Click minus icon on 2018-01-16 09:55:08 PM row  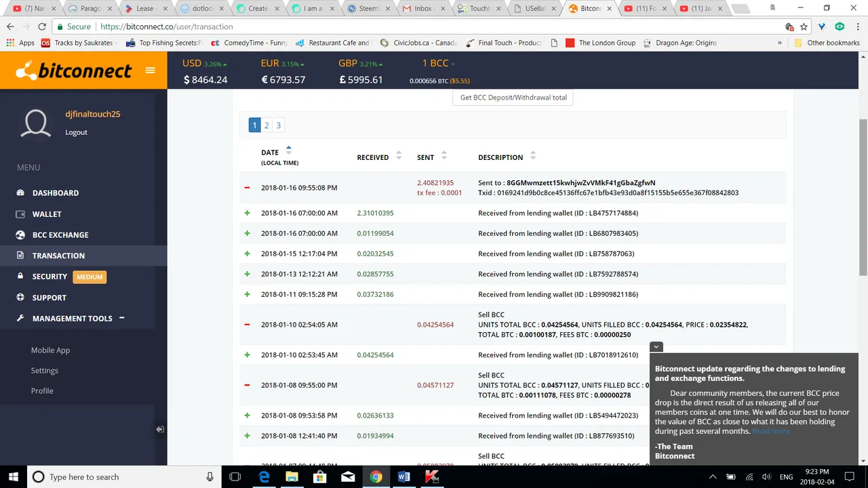point(247,188)
